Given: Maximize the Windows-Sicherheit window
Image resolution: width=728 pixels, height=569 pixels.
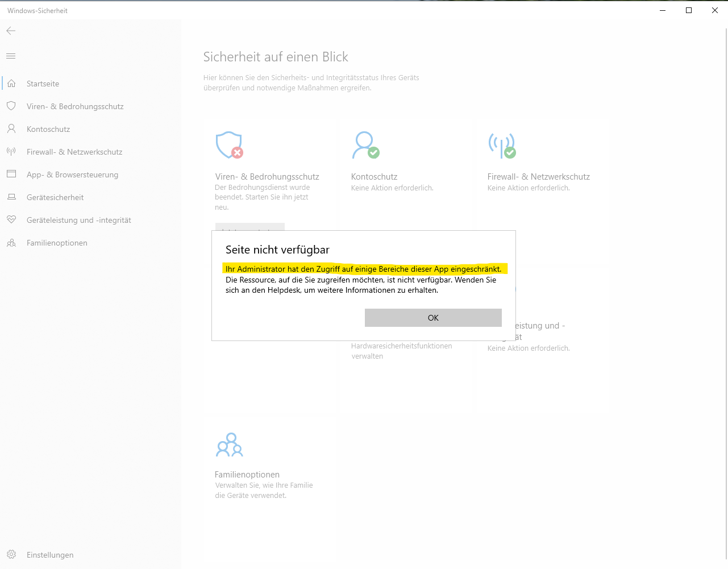Looking at the screenshot, I should pos(689,10).
